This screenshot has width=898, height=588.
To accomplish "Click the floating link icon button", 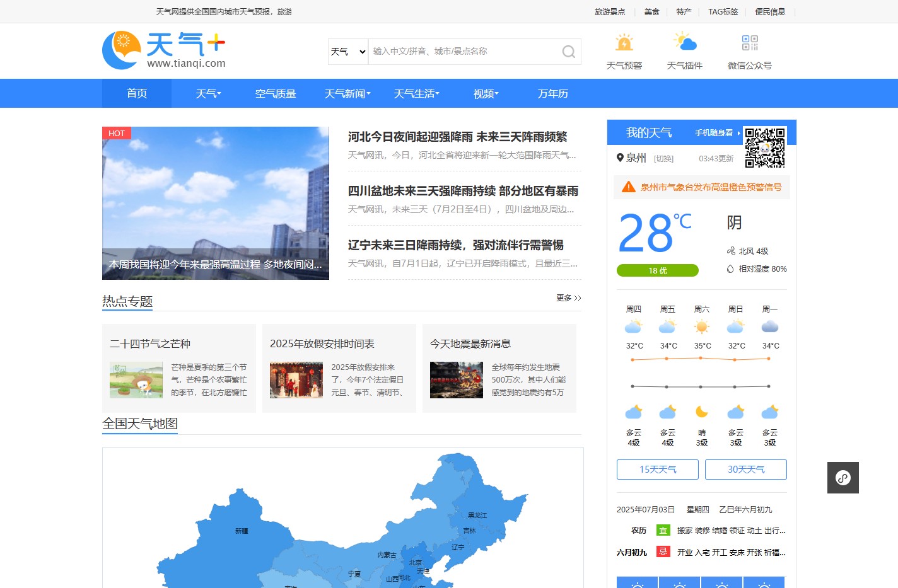I will click(843, 478).
